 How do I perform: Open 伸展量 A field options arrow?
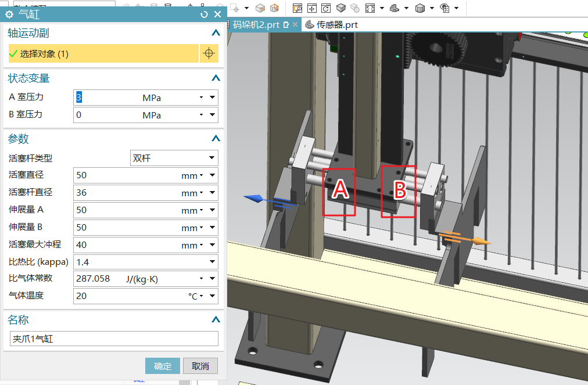click(212, 210)
